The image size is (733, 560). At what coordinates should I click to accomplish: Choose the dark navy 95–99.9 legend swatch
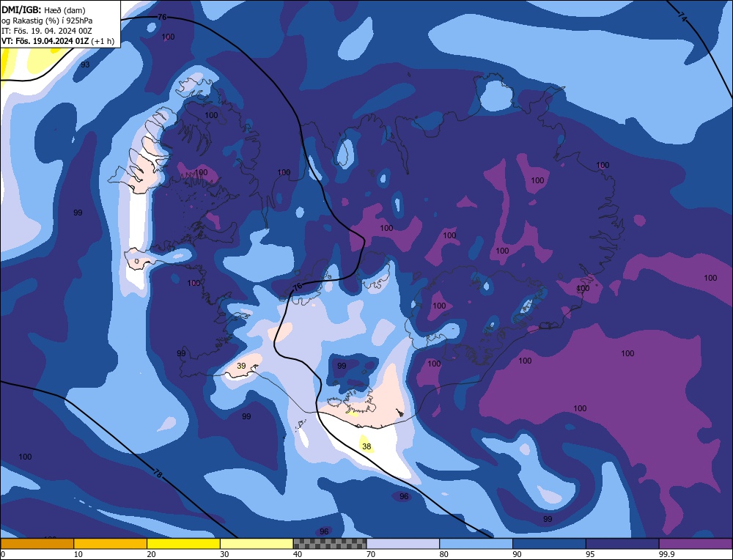[x=622, y=543]
